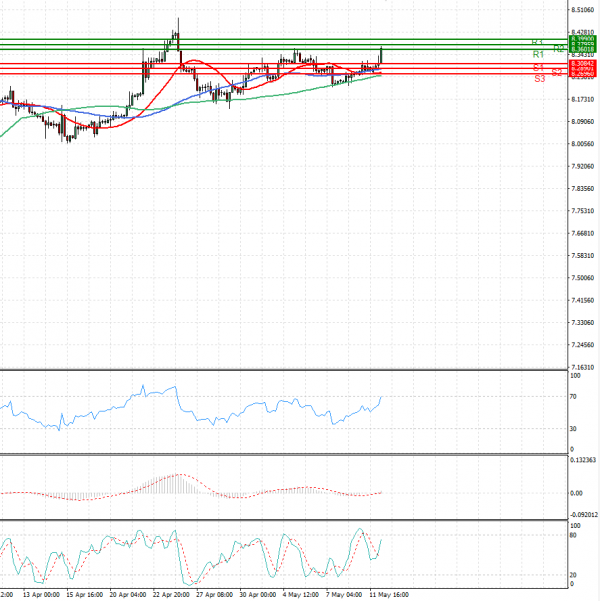Click the 27 Apr 08:00 time label
Image resolution: width=600 pixels, height=601 pixels.
tap(214, 595)
